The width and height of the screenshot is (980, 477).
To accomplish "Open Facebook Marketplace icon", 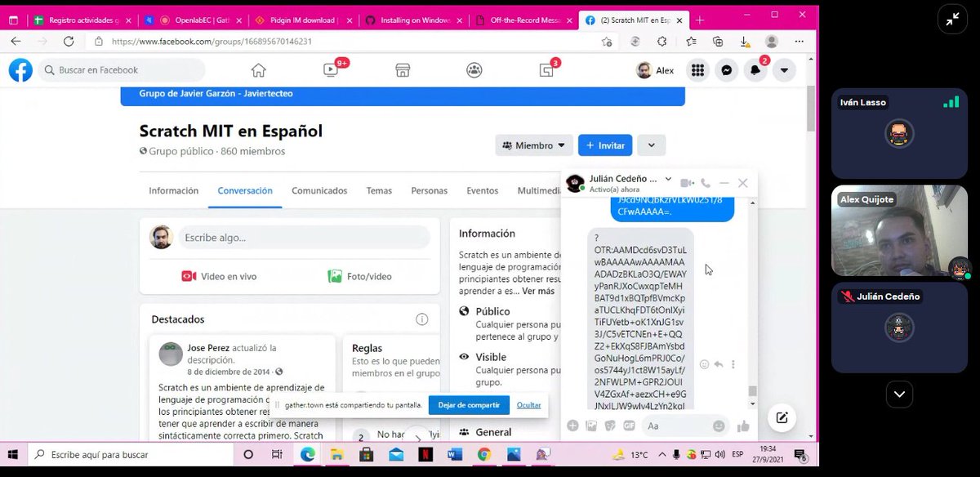I will click(x=403, y=70).
